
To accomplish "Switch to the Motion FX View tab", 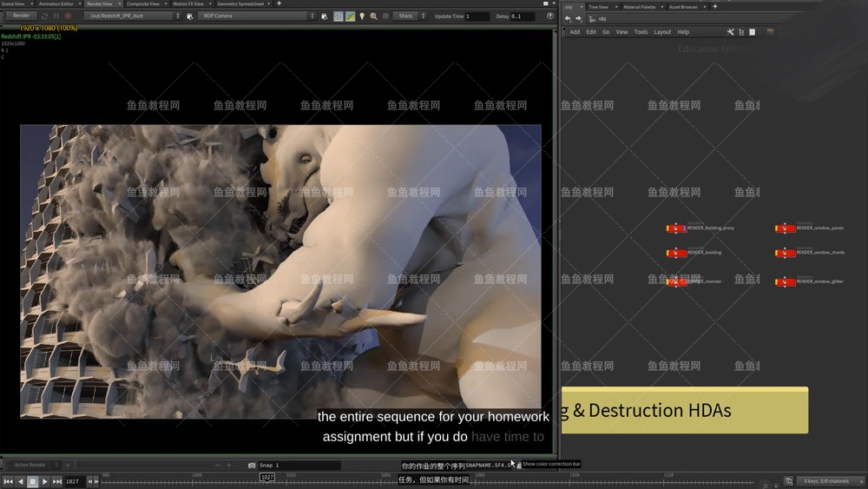I will pos(188,3).
